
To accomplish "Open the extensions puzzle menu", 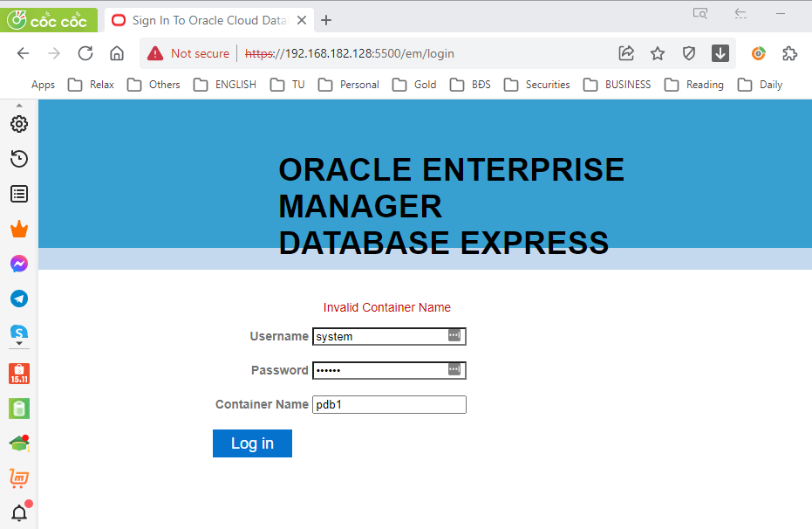I will pyautogui.click(x=789, y=53).
